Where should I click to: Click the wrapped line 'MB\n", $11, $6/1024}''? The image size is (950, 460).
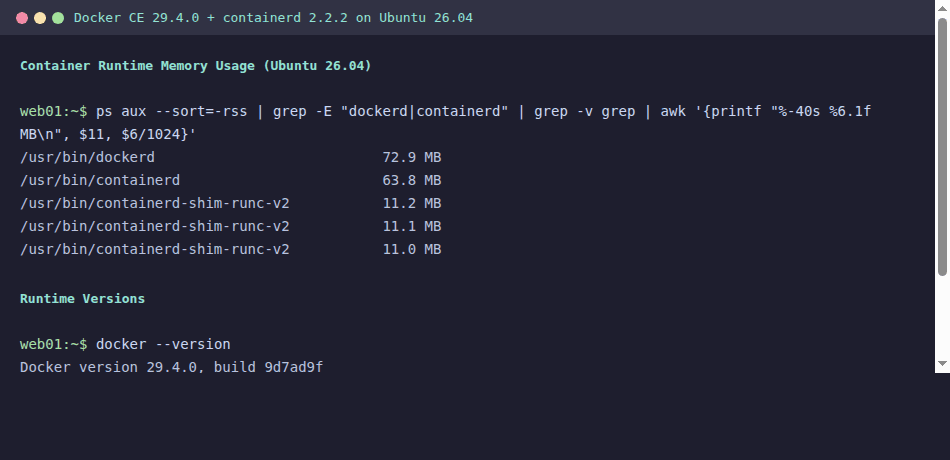(108, 135)
